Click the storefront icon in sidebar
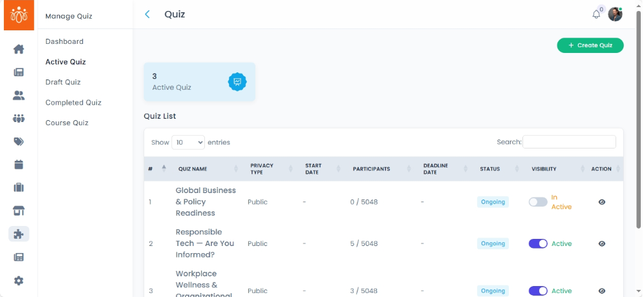The height and width of the screenshot is (297, 644). point(19,210)
